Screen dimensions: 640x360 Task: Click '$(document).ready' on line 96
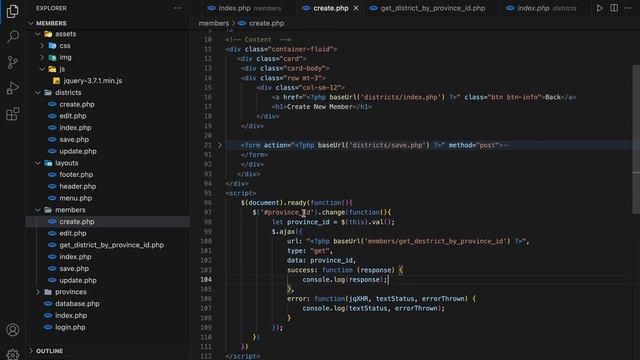(273, 203)
